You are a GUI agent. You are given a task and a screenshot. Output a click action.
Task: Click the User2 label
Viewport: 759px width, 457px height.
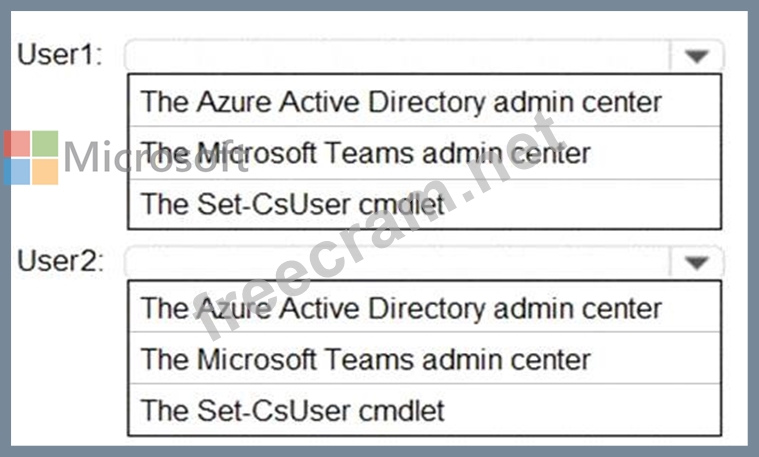[59, 263]
